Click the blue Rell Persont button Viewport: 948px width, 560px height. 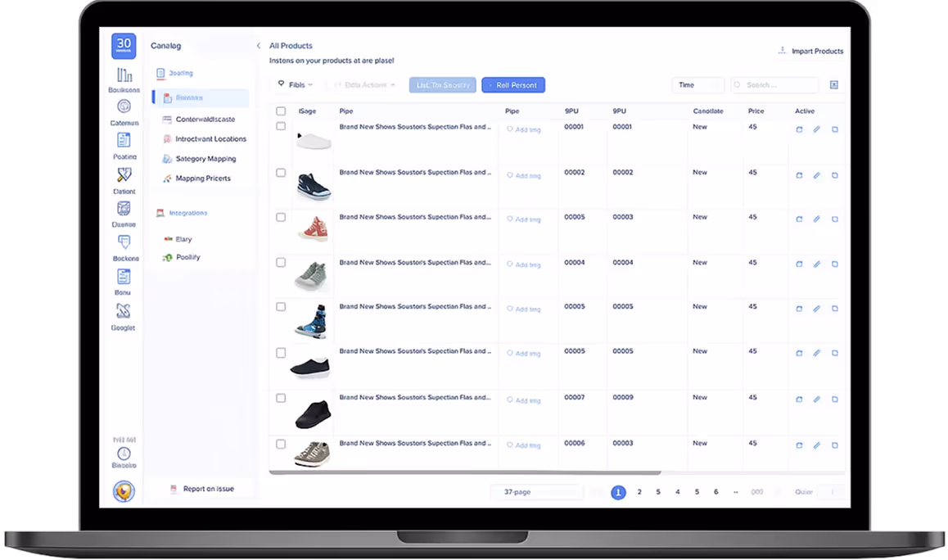pyautogui.click(x=513, y=84)
